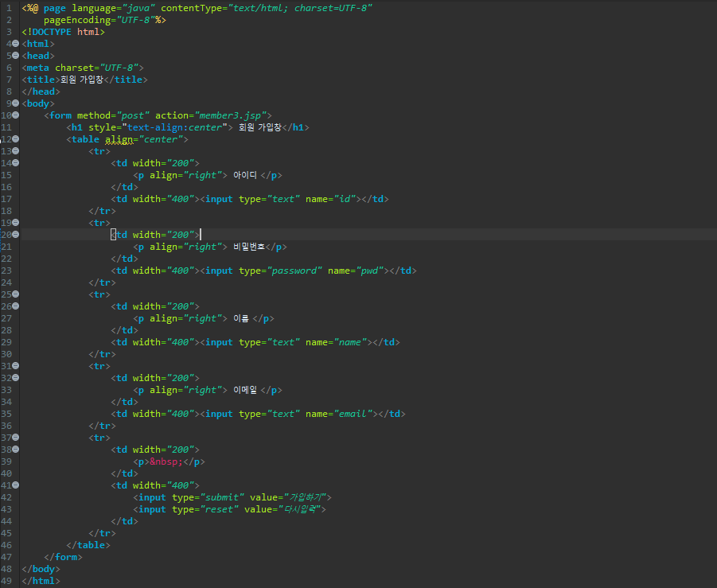Click the closing form tag on line 47
The height and width of the screenshot is (588, 717).
click(63, 557)
